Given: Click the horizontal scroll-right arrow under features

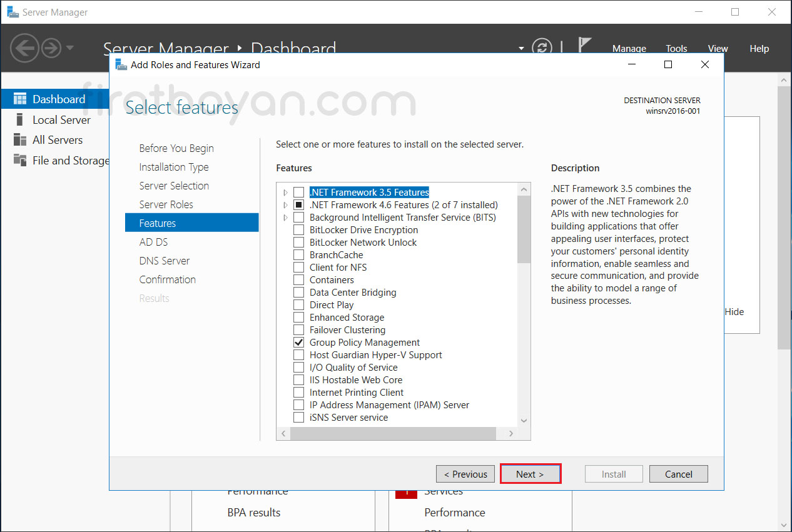Looking at the screenshot, I should (x=510, y=433).
